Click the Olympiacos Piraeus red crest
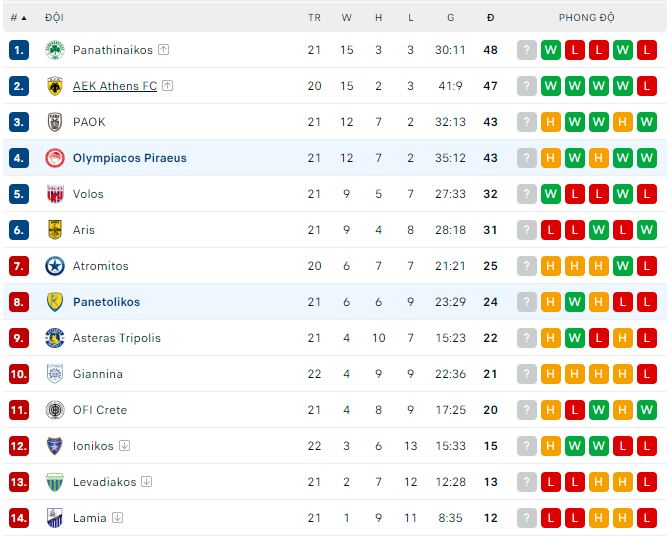The height and width of the screenshot is (538, 669). 55,158
